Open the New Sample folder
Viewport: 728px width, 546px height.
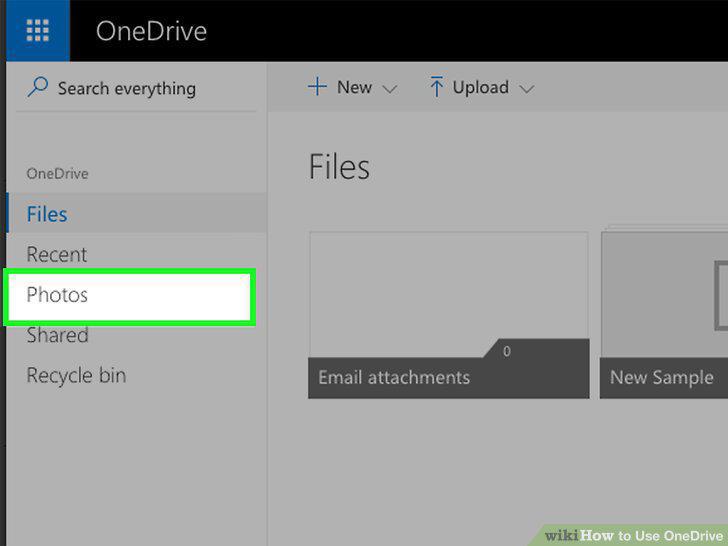point(664,315)
